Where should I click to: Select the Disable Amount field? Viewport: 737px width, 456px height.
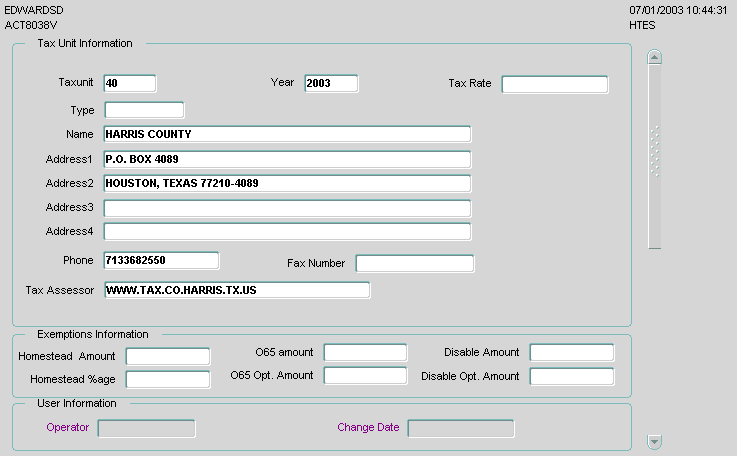click(x=572, y=353)
